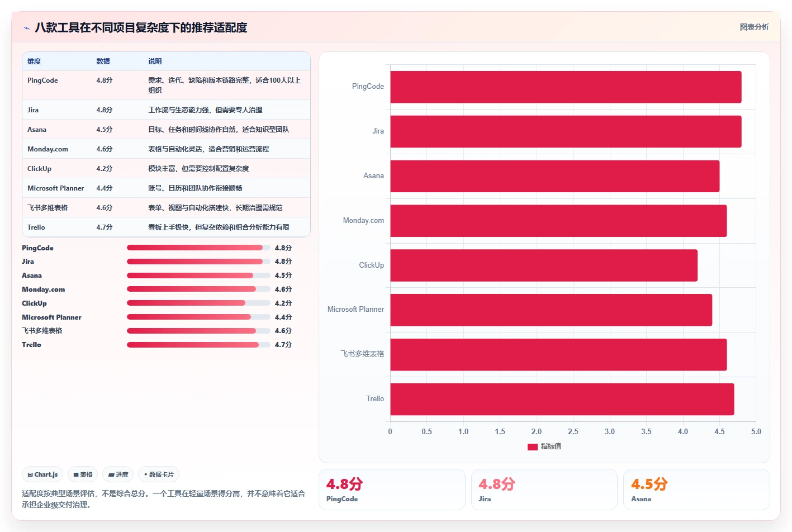792x532 pixels.
Task: Click the ClickUp progress bar
Action: pyautogui.click(x=198, y=303)
